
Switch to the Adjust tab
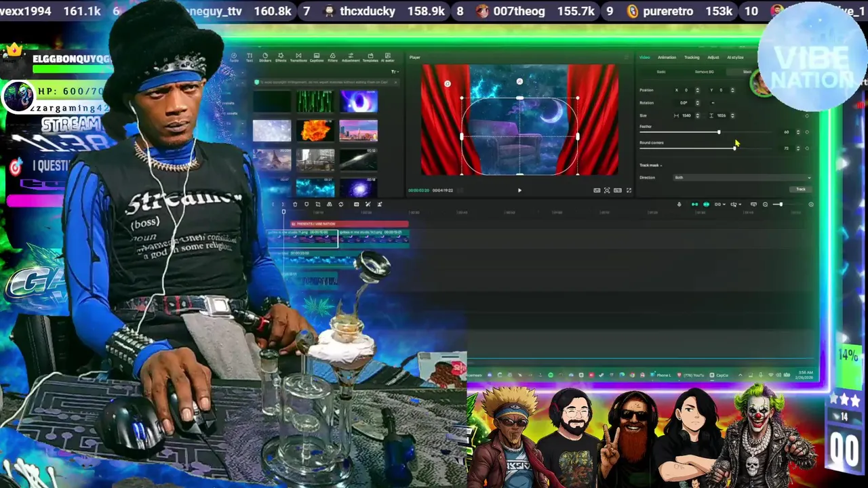713,58
